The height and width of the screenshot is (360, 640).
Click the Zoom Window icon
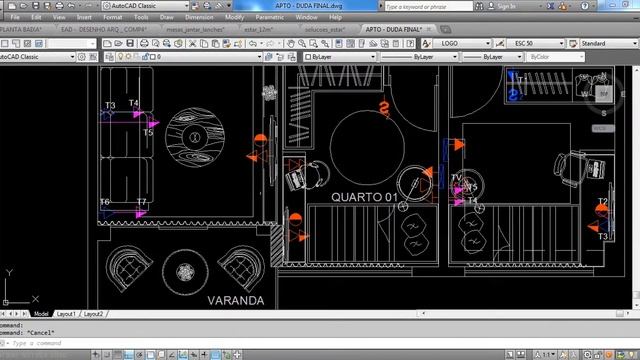(313, 43)
